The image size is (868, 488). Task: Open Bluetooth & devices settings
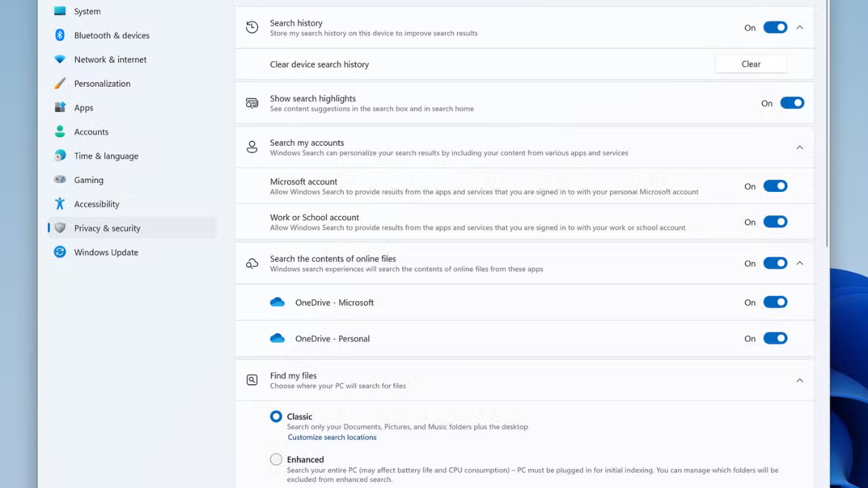[132, 35]
